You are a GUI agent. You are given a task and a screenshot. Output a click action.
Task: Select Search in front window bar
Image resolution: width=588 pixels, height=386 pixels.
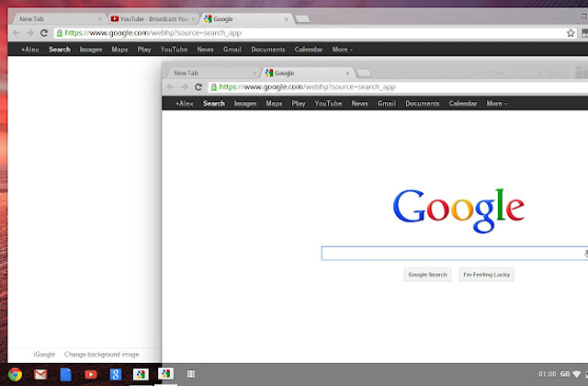[214, 104]
